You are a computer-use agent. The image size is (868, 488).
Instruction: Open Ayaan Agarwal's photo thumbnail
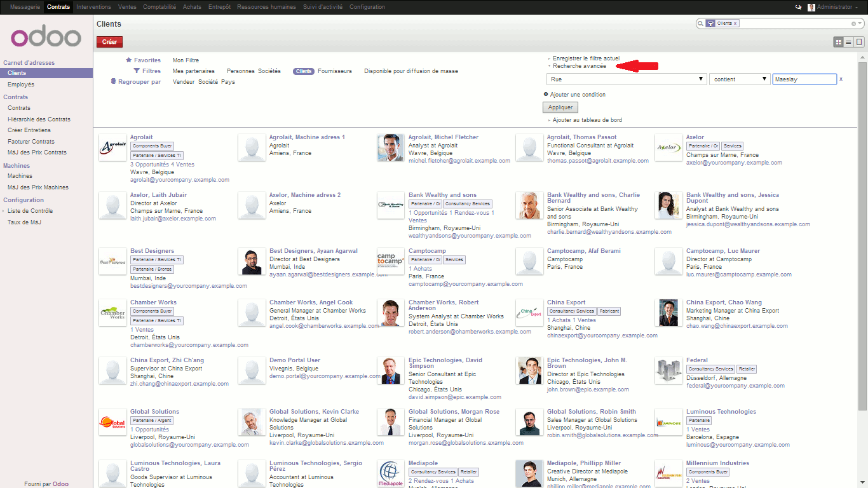point(252,261)
